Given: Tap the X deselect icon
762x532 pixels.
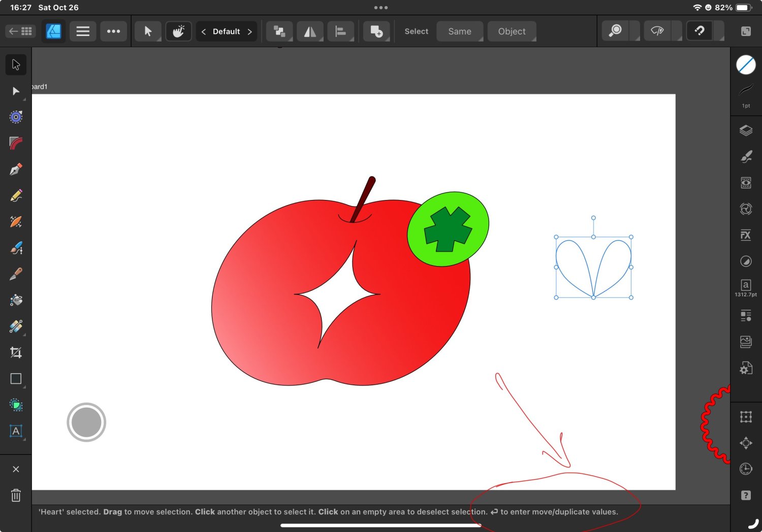Looking at the screenshot, I should point(16,469).
